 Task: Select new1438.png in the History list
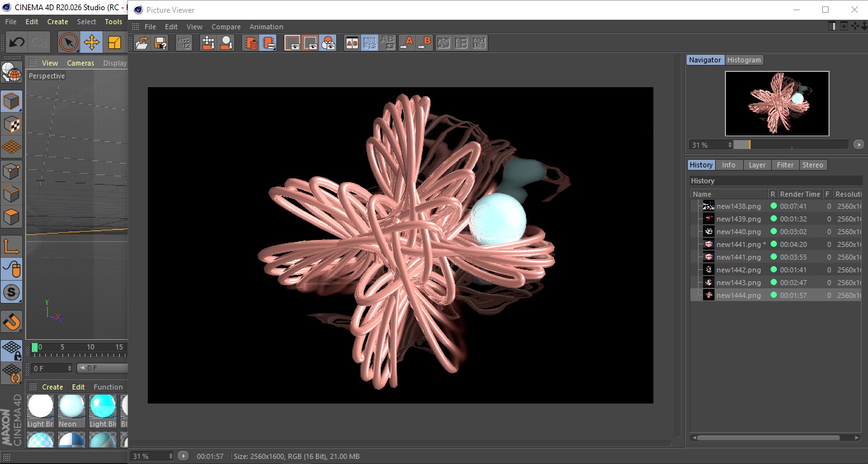pos(738,206)
